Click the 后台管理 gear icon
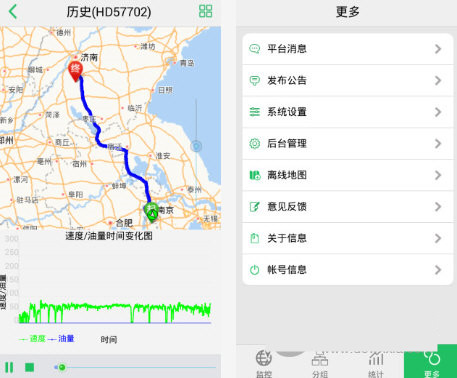Viewport: 457px width, 378px height. pos(255,144)
